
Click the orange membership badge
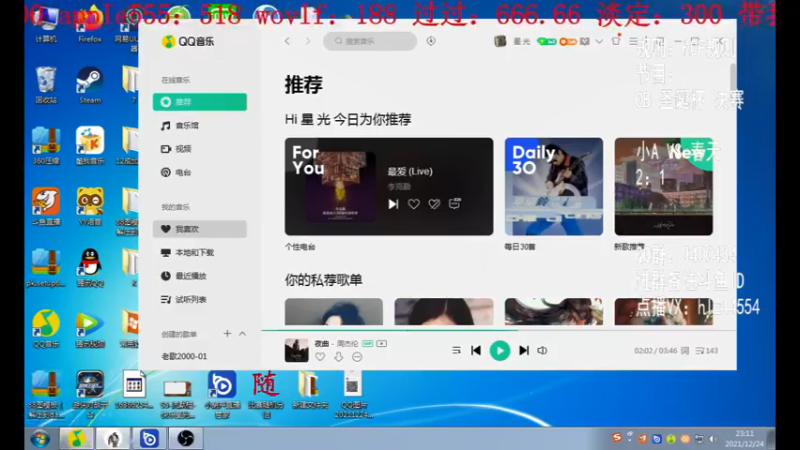(x=567, y=41)
